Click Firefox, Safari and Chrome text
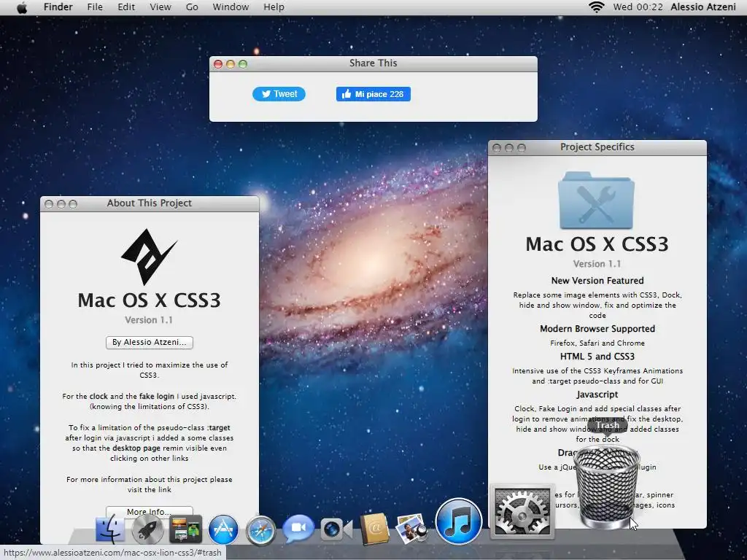Viewport: 747px width, 560px height. [597, 343]
